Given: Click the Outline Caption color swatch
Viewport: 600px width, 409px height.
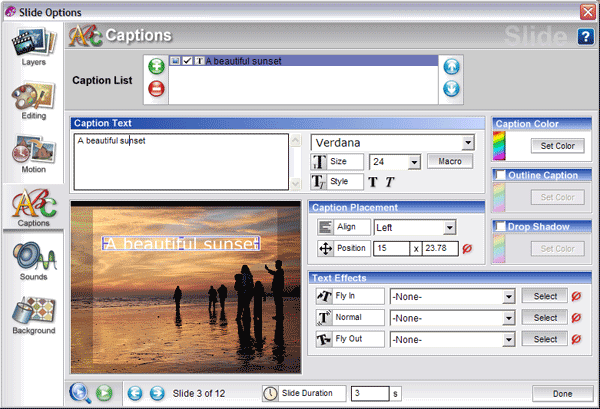Looking at the screenshot, I should [x=499, y=197].
